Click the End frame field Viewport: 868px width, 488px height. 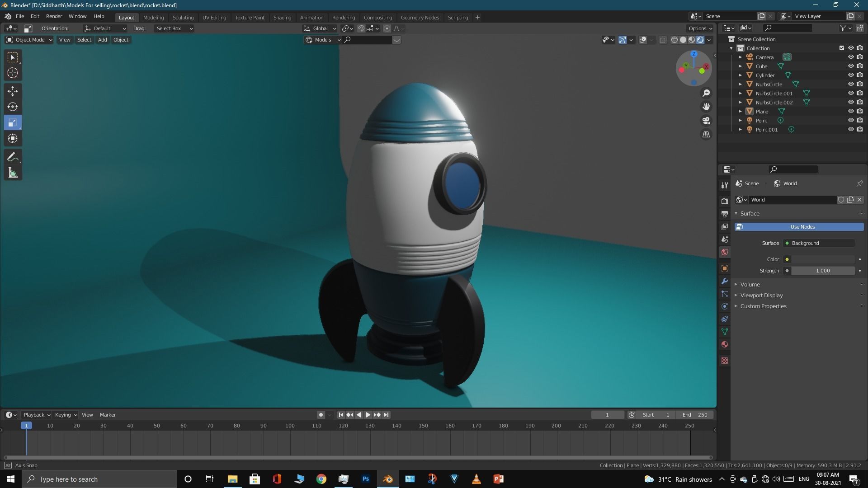pos(695,415)
